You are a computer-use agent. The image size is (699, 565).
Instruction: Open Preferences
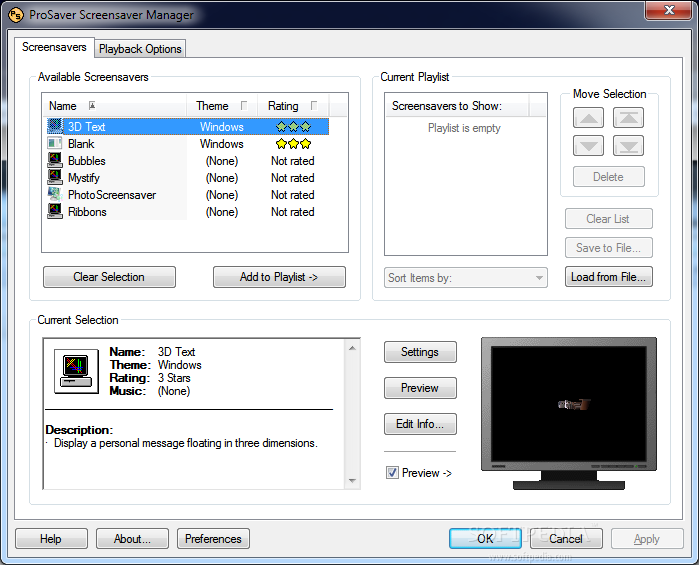point(214,539)
